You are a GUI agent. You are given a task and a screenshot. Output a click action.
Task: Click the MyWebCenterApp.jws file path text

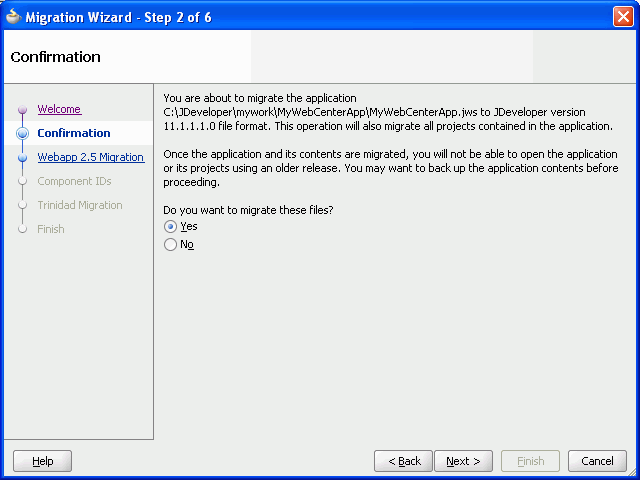coord(320,112)
